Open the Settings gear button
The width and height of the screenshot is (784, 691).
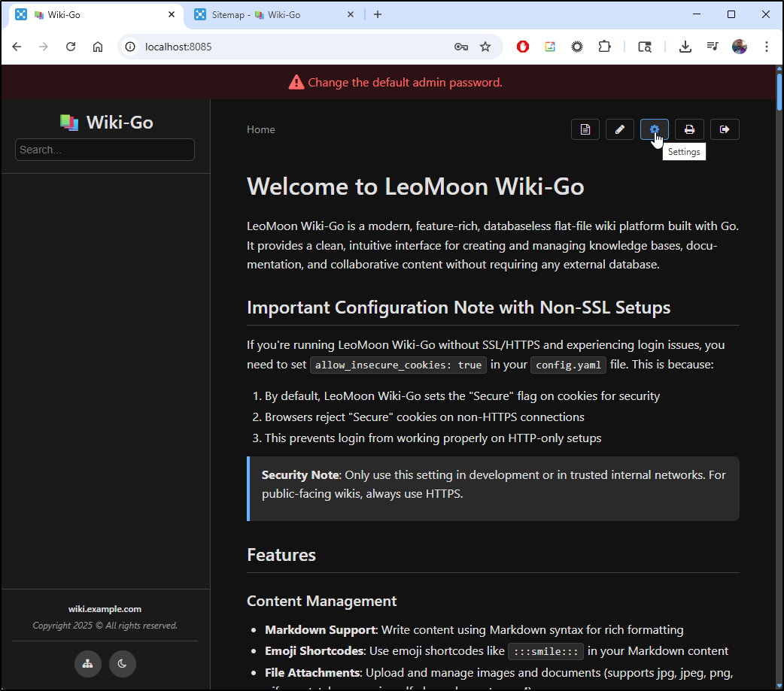point(655,129)
